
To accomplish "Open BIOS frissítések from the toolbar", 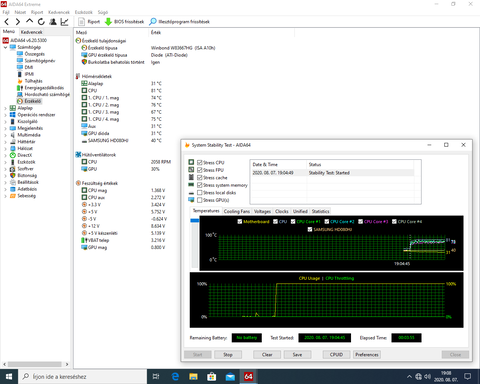I will pyautogui.click(x=124, y=22).
